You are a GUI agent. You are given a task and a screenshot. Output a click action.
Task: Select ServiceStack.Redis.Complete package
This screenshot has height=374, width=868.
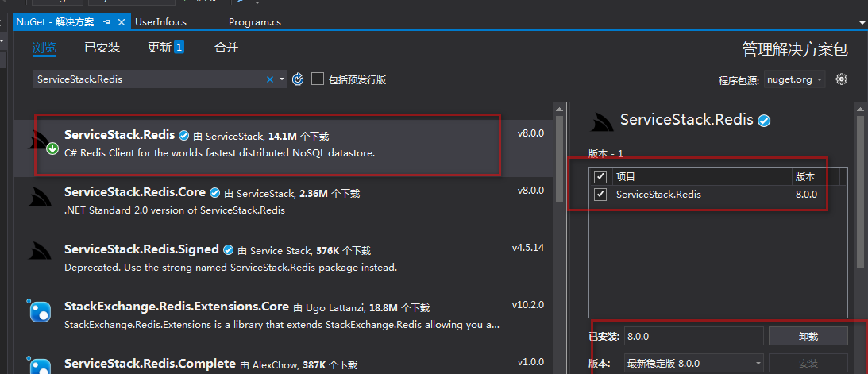(283, 363)
